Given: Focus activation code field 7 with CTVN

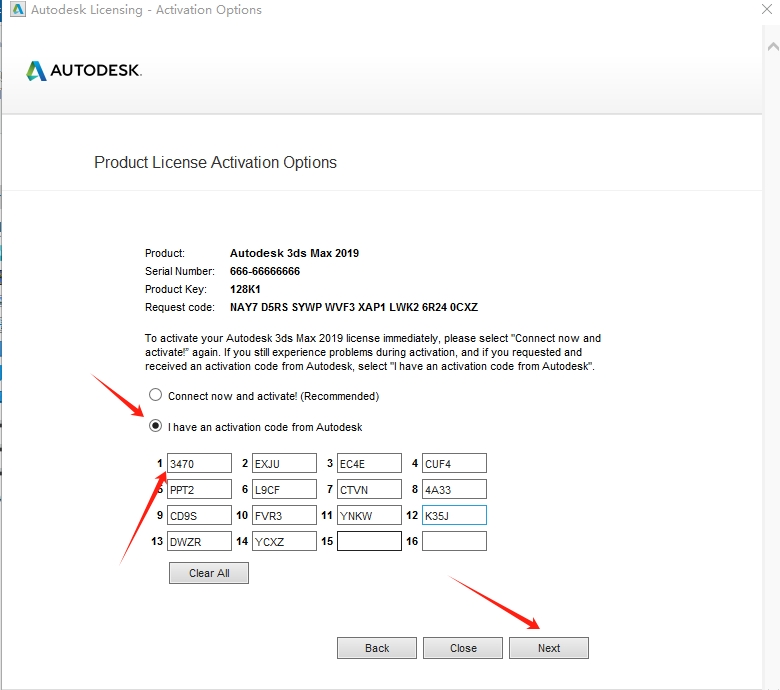Looking at the screenshot, I should tap(369, 489).
